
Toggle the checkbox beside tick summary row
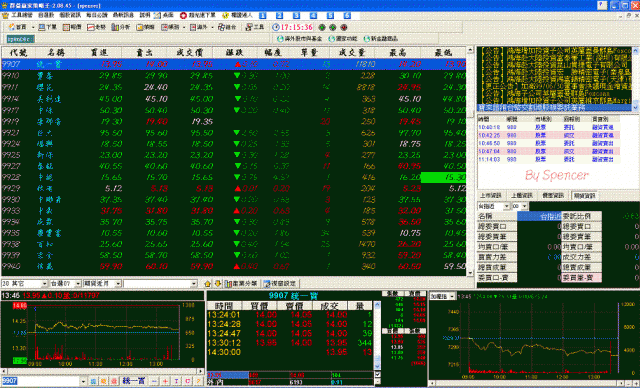(x=378, y=374)
